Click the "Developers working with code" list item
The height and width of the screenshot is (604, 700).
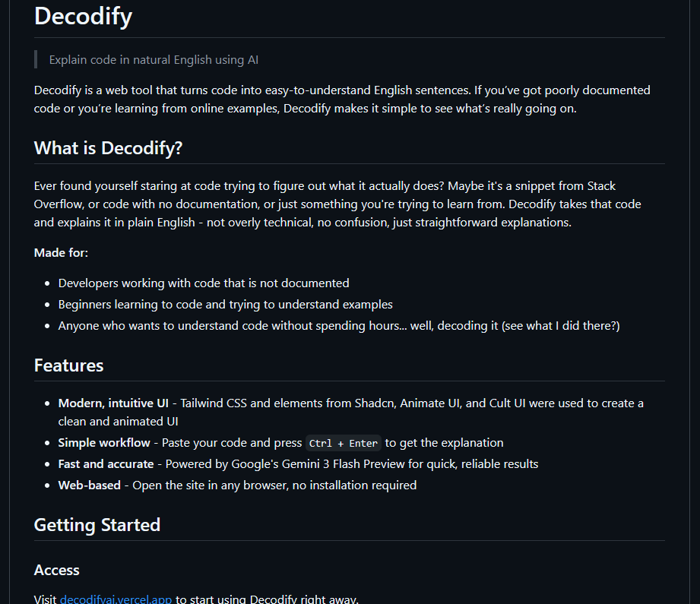tap(204, 283)
